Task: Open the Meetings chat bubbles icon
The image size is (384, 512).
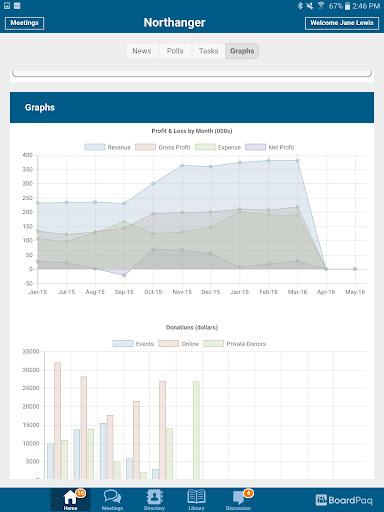Action: [x=112, y=497]
